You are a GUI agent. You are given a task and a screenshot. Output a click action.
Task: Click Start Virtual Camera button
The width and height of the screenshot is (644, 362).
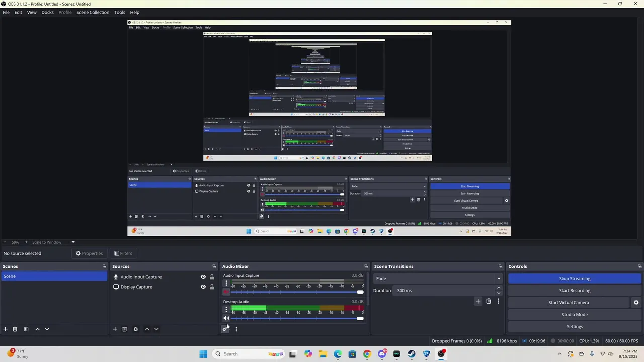click(x=569, y=303)
